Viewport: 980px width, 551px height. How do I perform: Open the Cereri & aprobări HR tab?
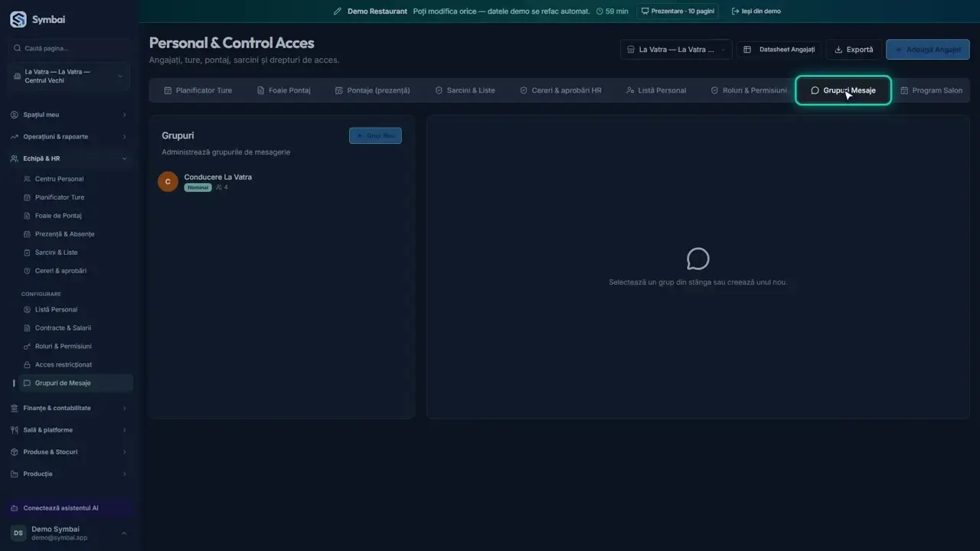(x=560, y=90)
